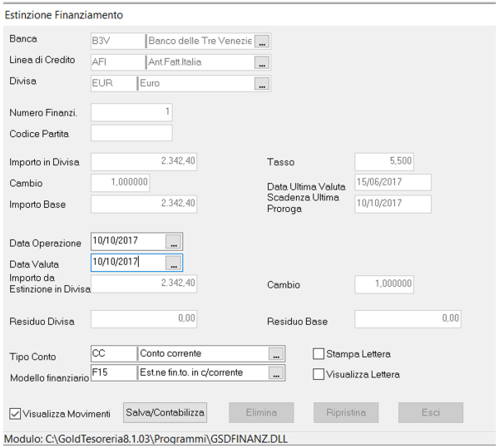Open Data Operazione date picker button

coord(173,242)
